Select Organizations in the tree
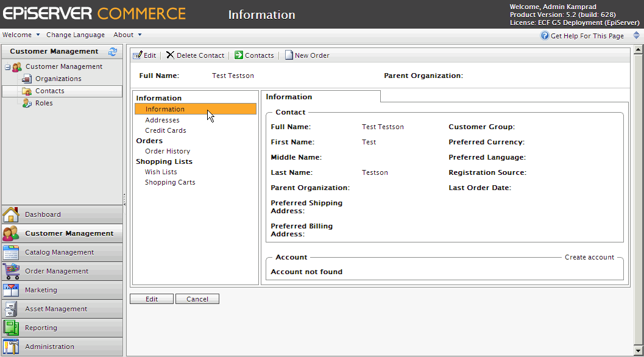Viewport: 644px width, 357px height. coord(58,79)
